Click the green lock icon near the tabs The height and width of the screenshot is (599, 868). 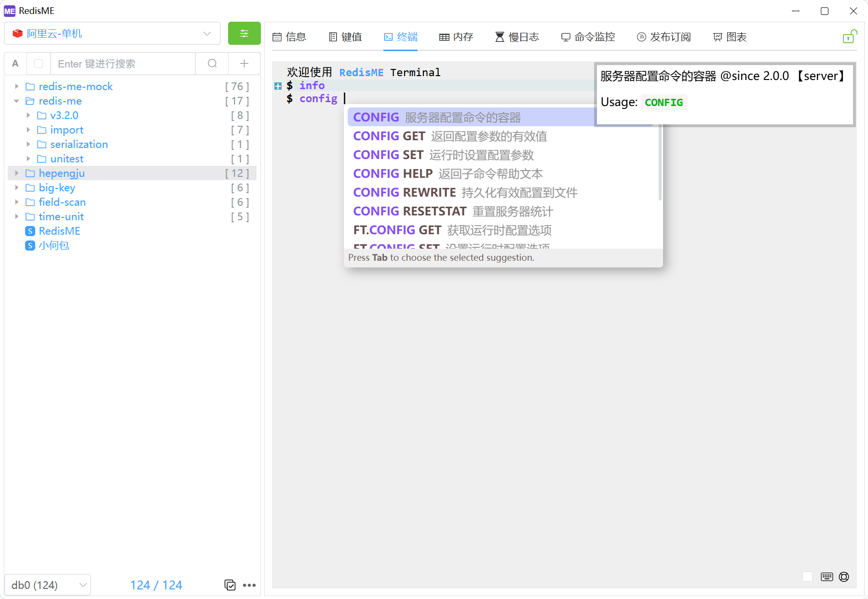849,37
